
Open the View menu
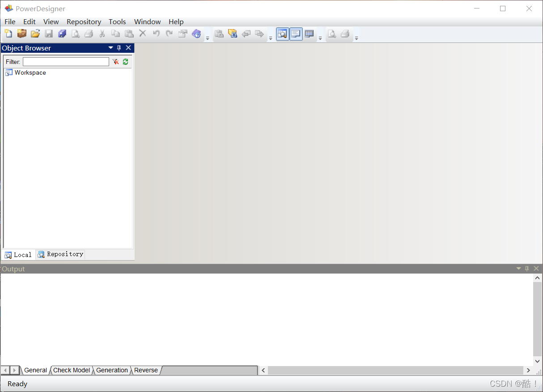pos(51,21)
